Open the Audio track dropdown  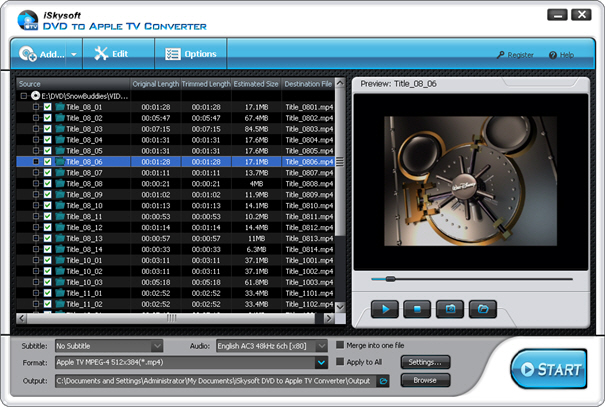[321, 346]
